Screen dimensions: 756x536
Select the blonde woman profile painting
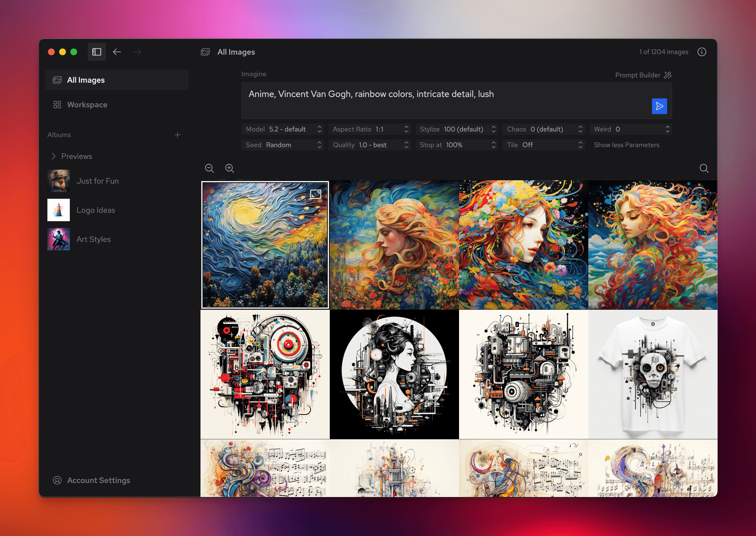pos(394,244)
